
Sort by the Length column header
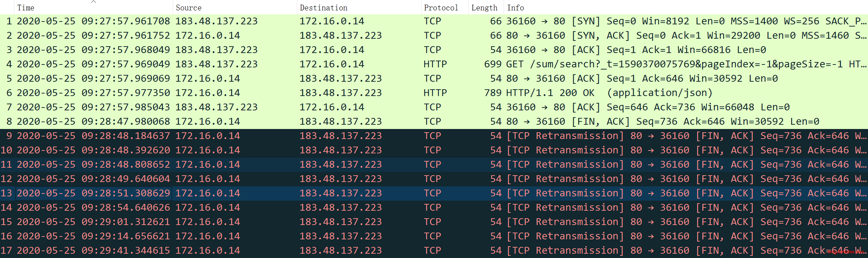(x=484, y=8)
